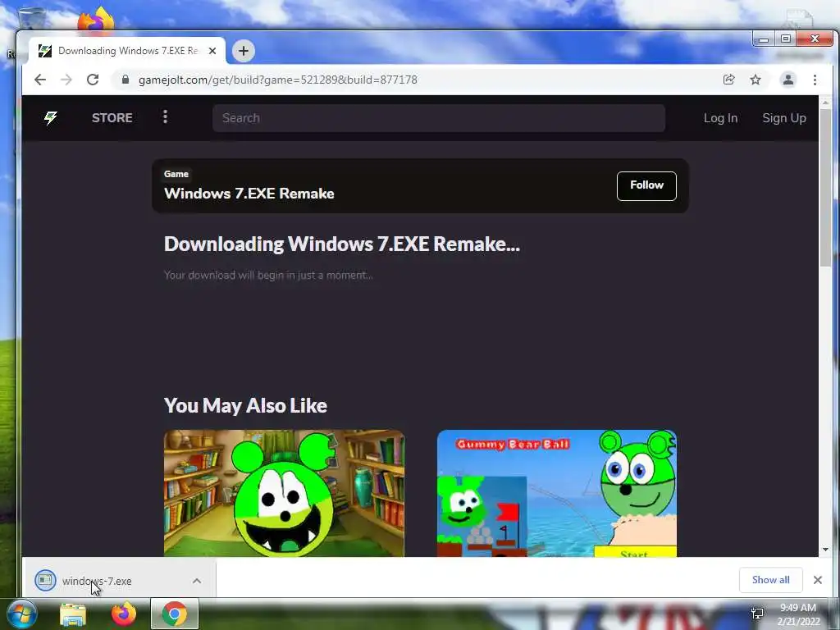840x630 pixels.
Task: Open Chrome's three-dot menu
Action: (815, 80)
